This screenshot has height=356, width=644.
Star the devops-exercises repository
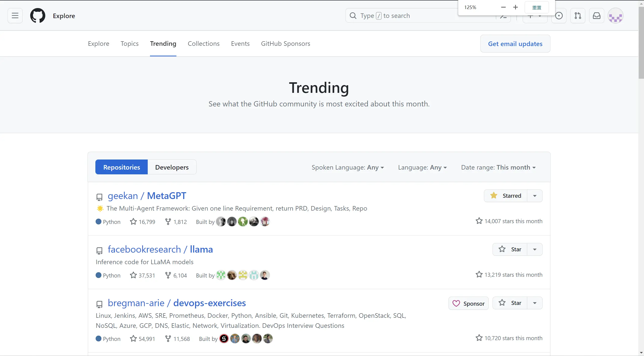(510, 303)
